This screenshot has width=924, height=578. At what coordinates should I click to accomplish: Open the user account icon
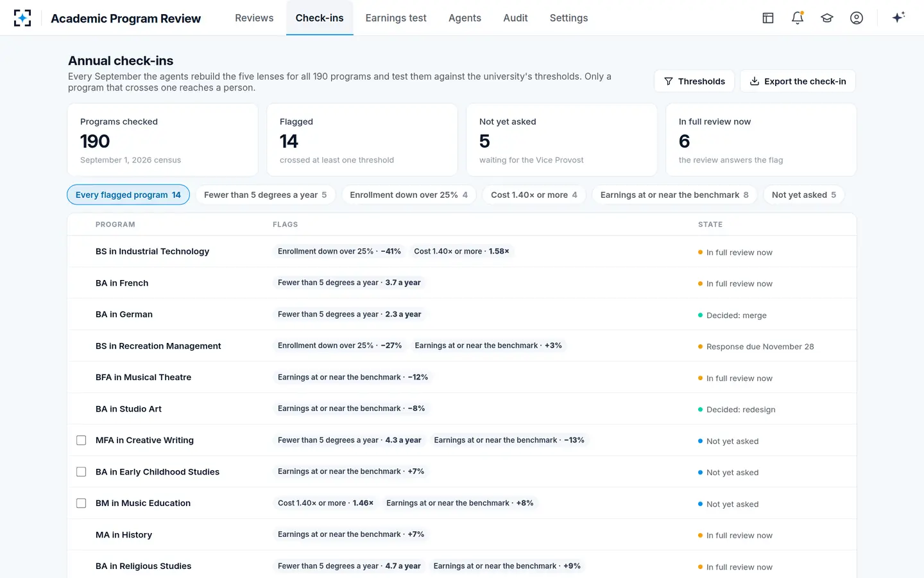[857, 18]
